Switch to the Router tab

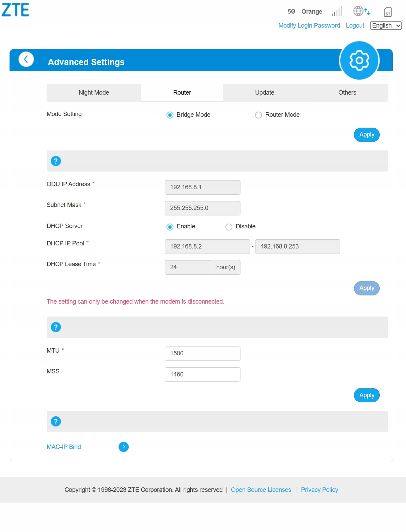[x=182, y=93]
